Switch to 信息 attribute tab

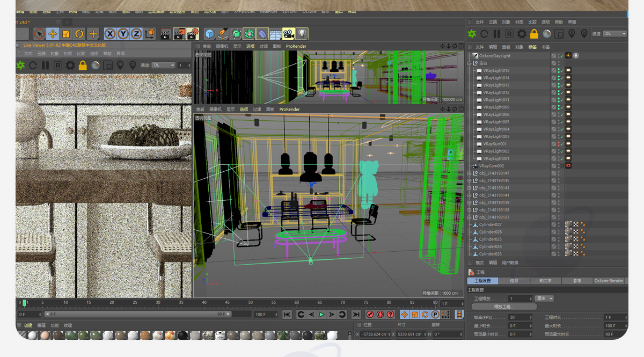(x=514, y=280)
